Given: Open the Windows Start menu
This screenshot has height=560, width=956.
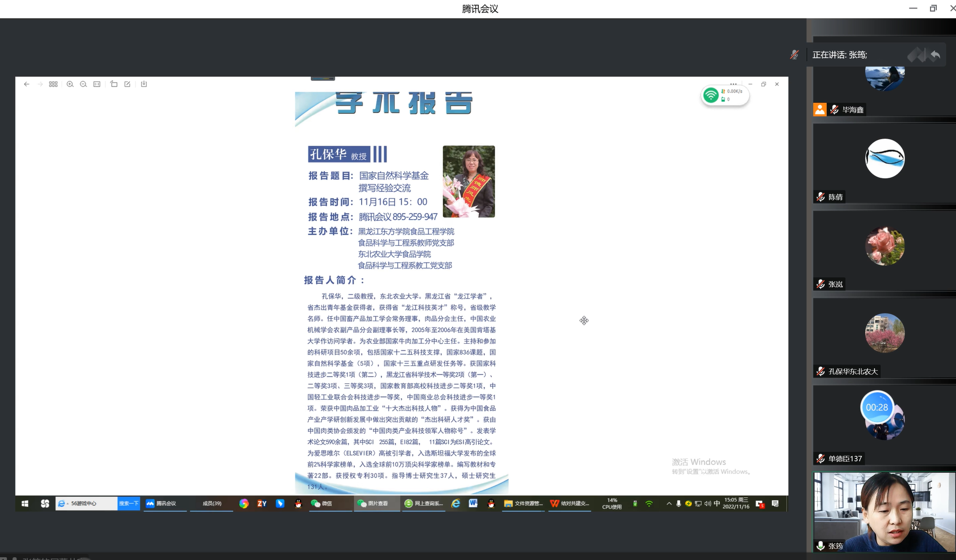Looking at the screenshot, I should coord(25,504).
